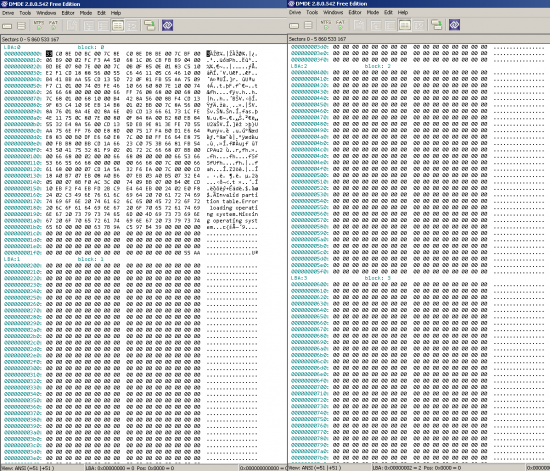Viewport: 550px width, 471px height.
Task: Click the copy sectors icon in the LBA:0 window
Action: coord(150,25)
